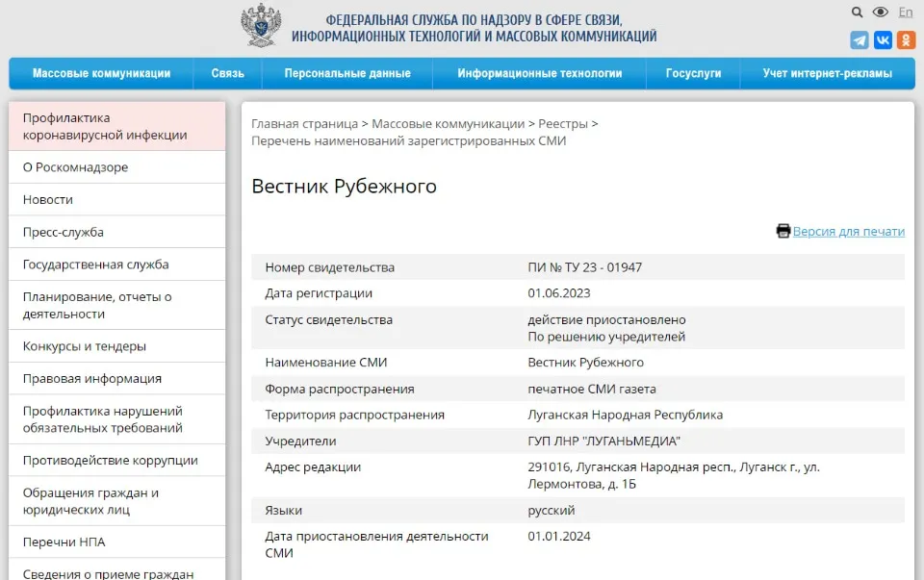Open the site search
This screenshot has width=924, height=580.
[857, 13]
